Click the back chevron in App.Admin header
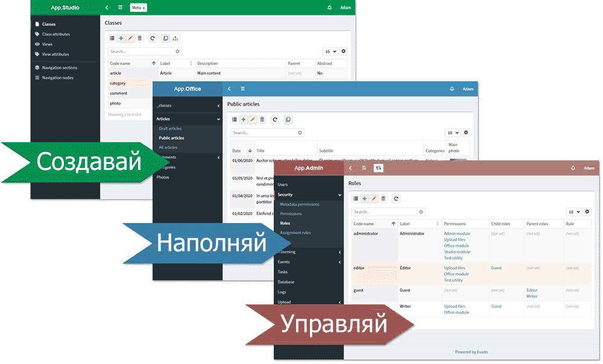This screenshot has height=364, width=603. coord(350,168)
